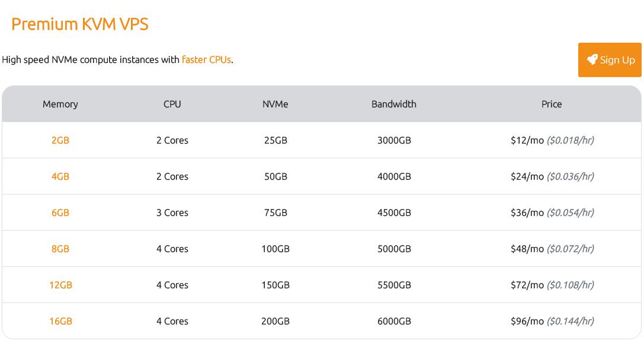Click the Memory column header
The image size is (644, 341).
[60, 104]
